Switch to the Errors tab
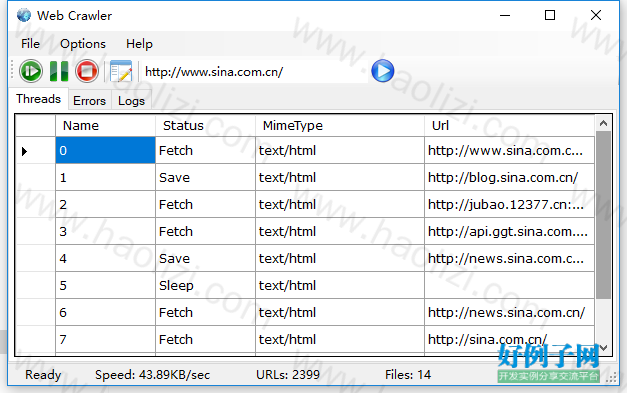Screen dimensions: 627x393 tap(90, 101)
